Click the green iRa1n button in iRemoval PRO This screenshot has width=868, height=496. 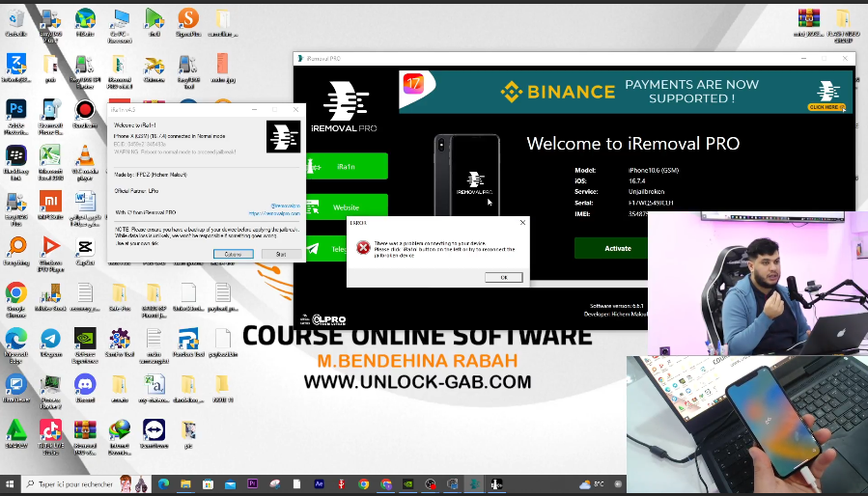point(346,166)
